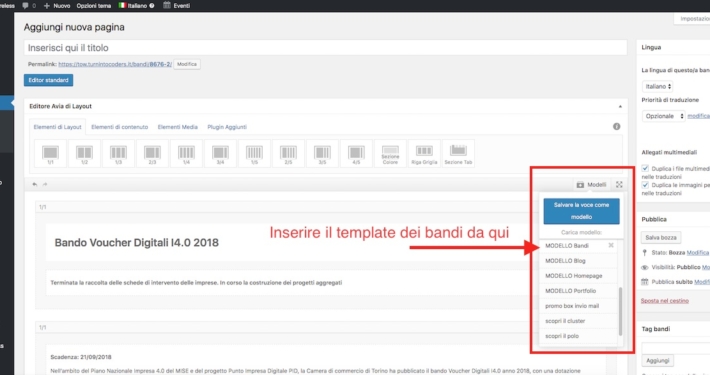Switch to Elementi di Layout tab
This screenshot has height=375, width=710.
click(58, 127)
